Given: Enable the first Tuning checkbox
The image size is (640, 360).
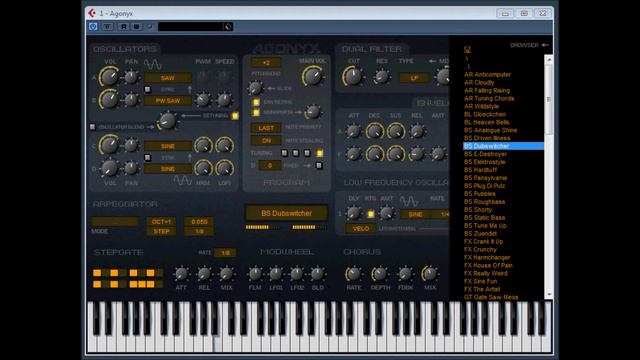Looking at the screenshot, I should [x=284, y=153].
